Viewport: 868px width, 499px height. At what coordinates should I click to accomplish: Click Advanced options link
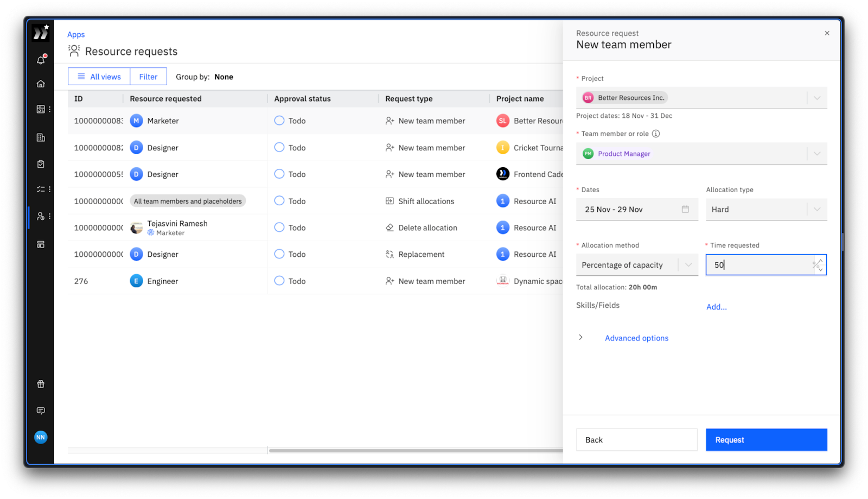636,338
